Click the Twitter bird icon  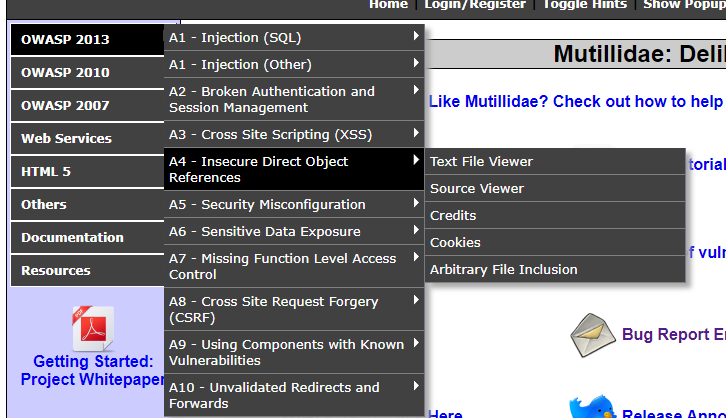[x=593, y=406]
